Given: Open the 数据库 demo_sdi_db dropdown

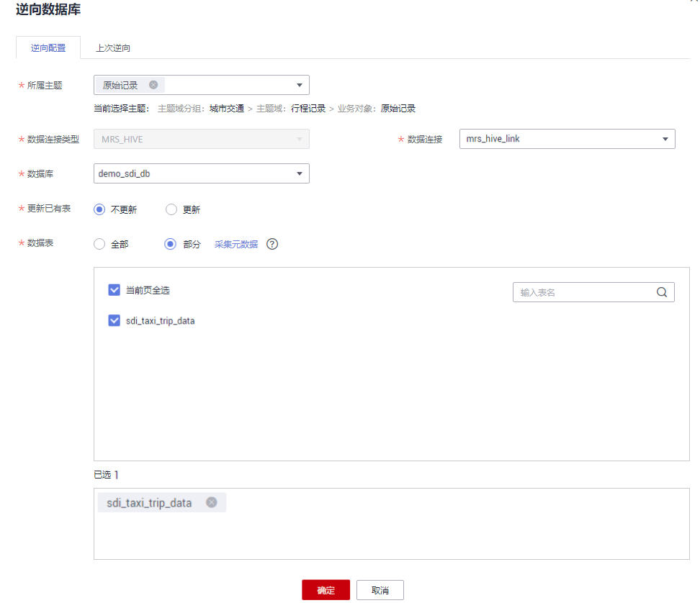Looking at the screenshot, I should tap(299, 173).
